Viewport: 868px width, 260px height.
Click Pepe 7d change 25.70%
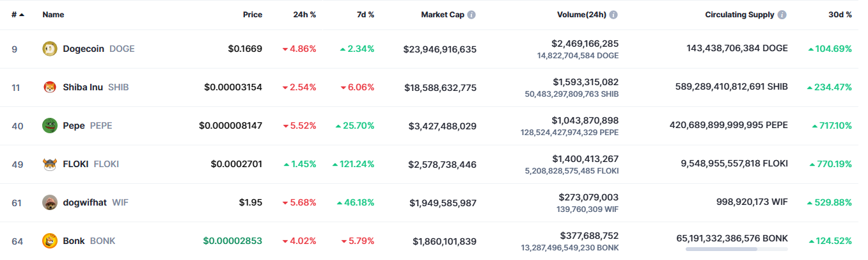[x=355, y=126]
